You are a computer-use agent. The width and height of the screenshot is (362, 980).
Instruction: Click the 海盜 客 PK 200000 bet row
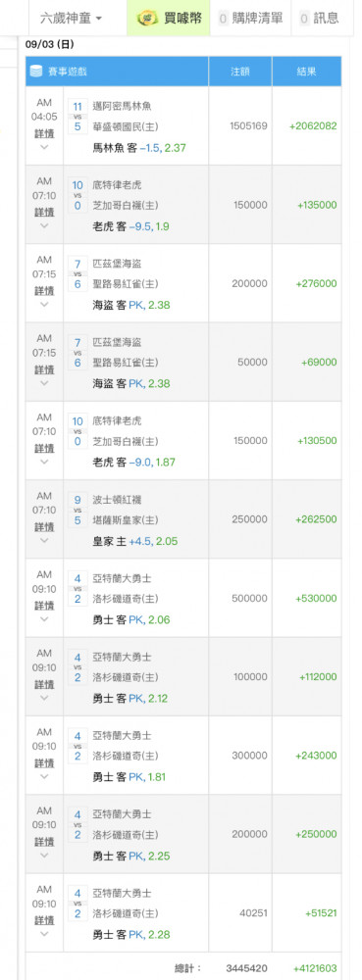[183, 283]
